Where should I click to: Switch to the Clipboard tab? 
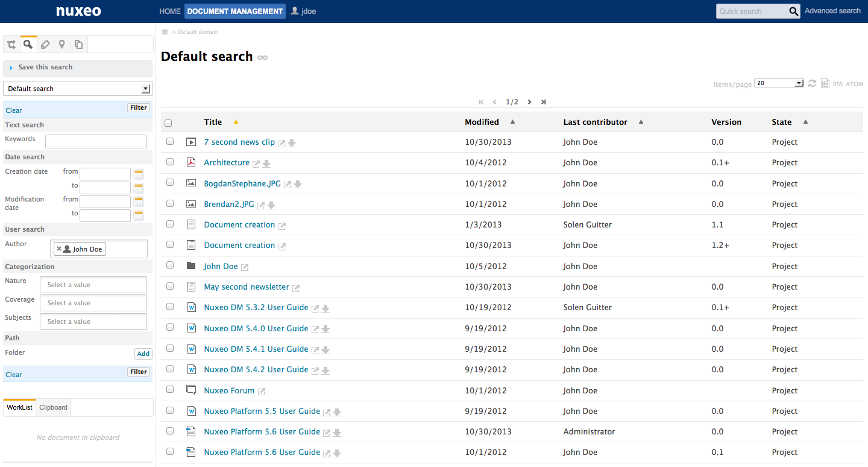53,407
